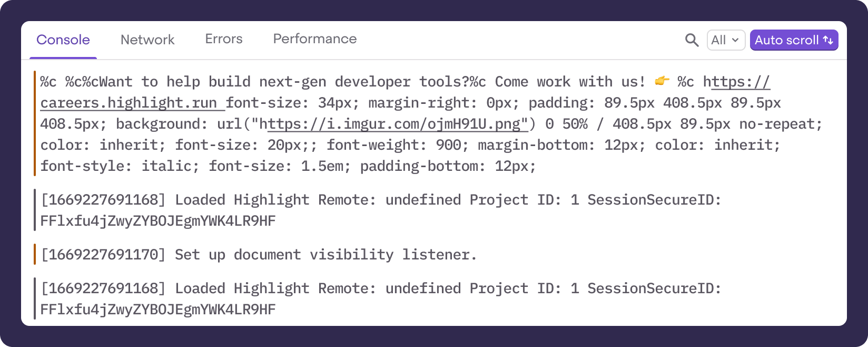
Task: Go to the Errors tab
Action: coord(224,39)
